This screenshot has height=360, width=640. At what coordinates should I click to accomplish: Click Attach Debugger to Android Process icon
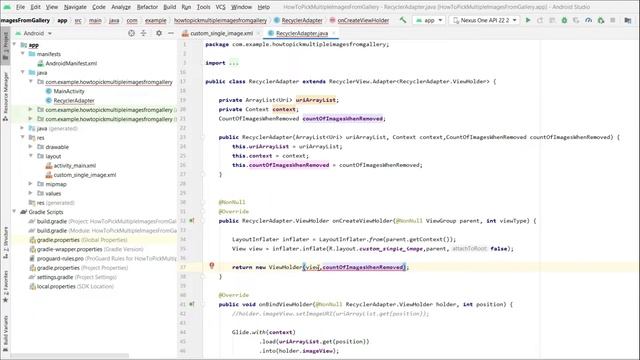(601, 20)
